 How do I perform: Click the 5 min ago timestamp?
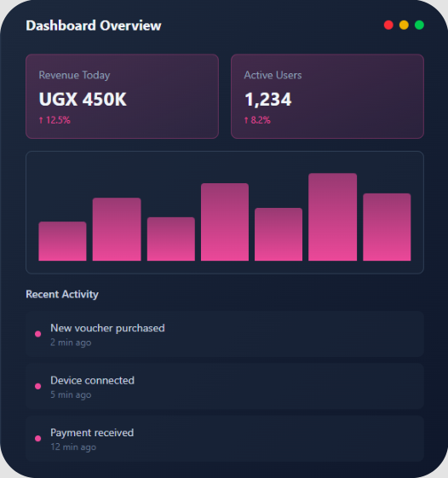pyautogui.click(x=71, y=394)
